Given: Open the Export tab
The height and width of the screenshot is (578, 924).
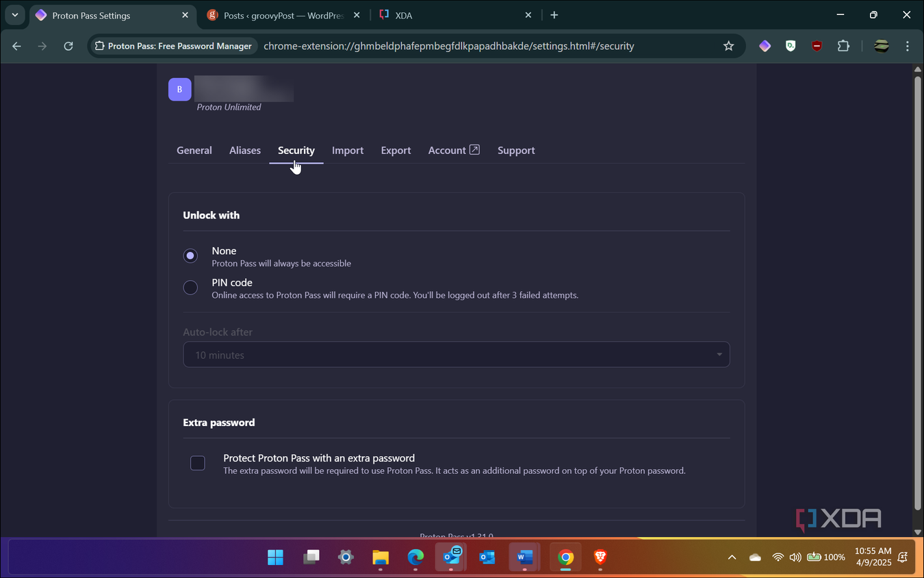Looking at the screenshot, I should click(396, 150).
